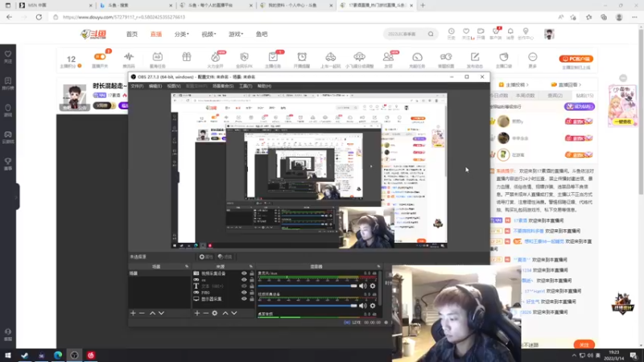Lock the 视频采集设备 source in OBS
Viewport: 644px width, 362px height.
(x=251, y=274)
